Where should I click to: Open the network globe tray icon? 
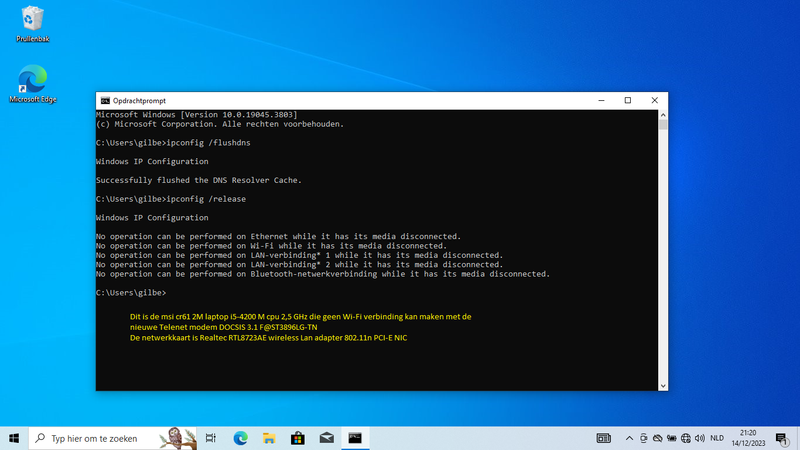(686, 438)
